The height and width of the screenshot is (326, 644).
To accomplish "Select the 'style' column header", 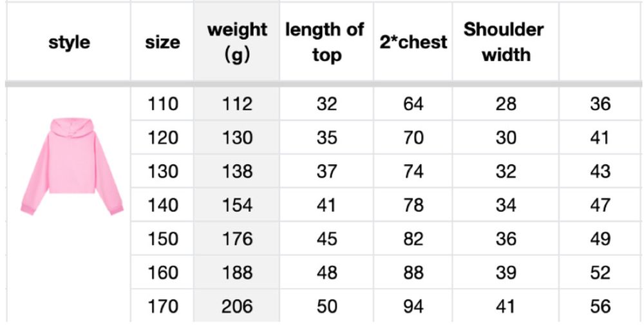I will pos(69,42).
